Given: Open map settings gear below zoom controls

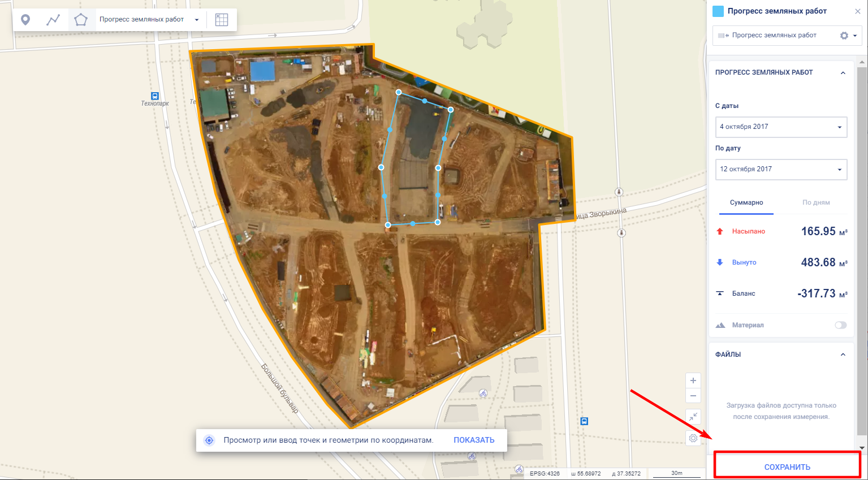Looking at the screenshot, I should click(x=693, y=438).
